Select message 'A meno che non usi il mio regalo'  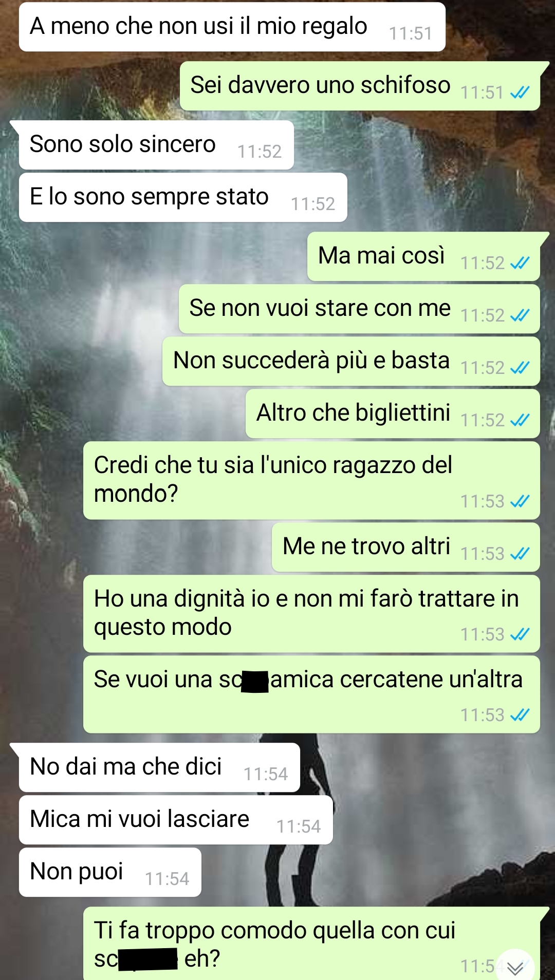click(x=232, y=27)
